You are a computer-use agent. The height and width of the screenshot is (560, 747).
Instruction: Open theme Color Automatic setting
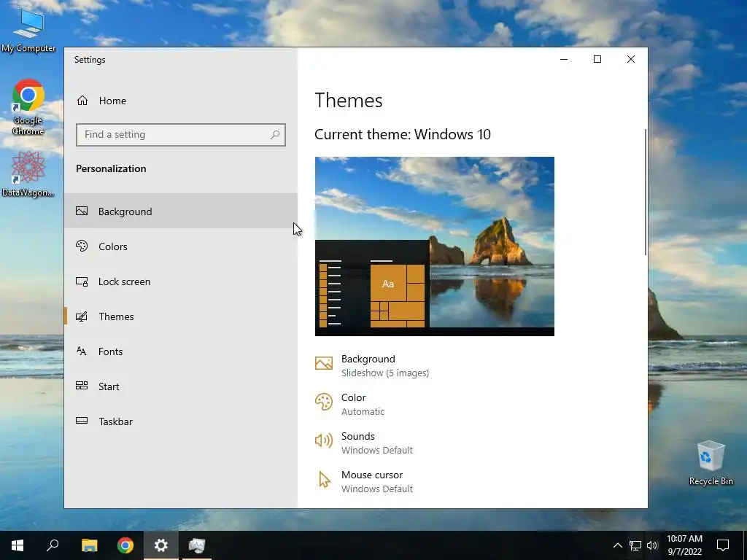click(350, 404)
